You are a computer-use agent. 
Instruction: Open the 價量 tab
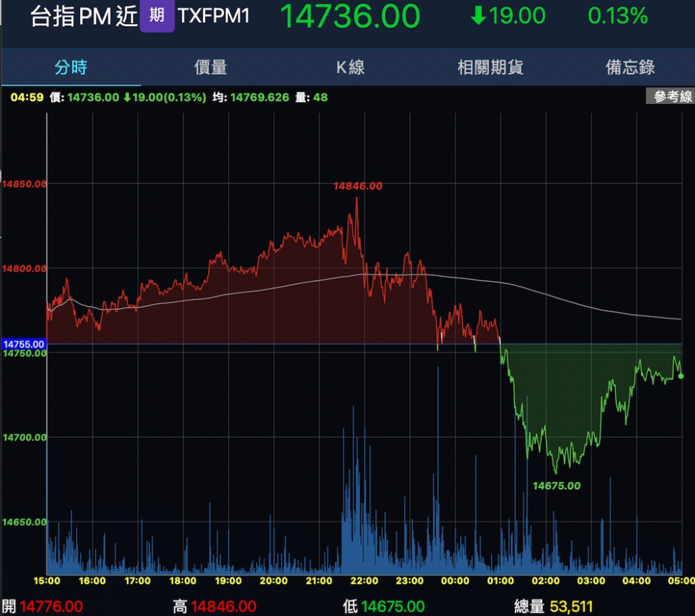[x=210, y=67]
